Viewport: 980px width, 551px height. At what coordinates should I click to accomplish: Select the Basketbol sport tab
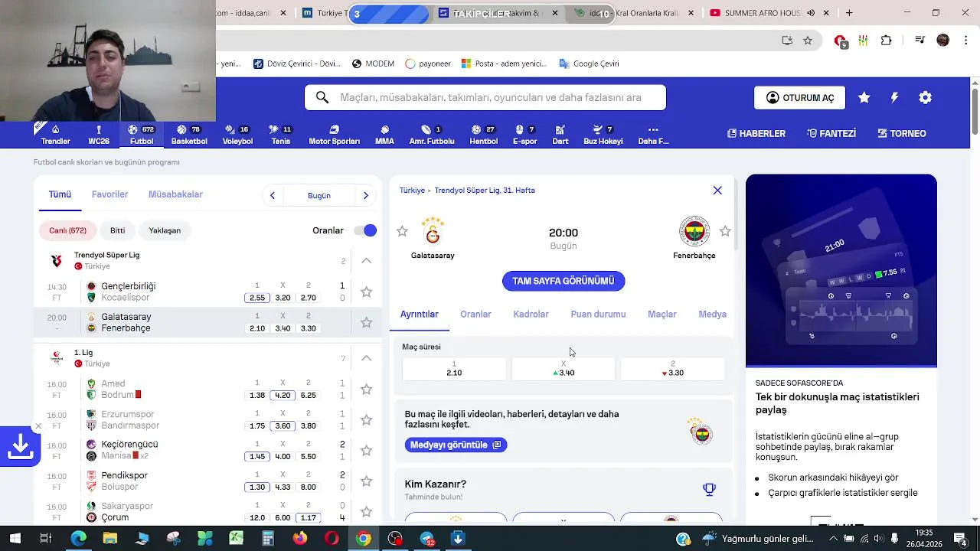click(189, 135)
